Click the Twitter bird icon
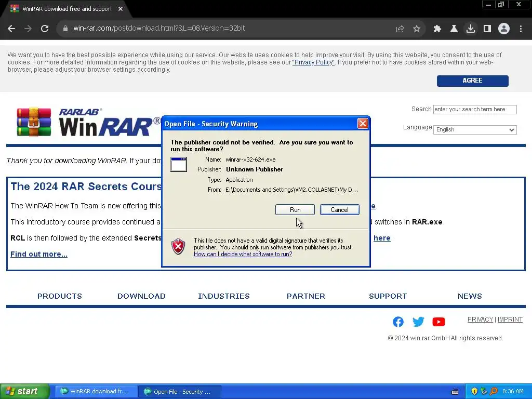This screenshot has height=399, width=532. click(418, 322)
